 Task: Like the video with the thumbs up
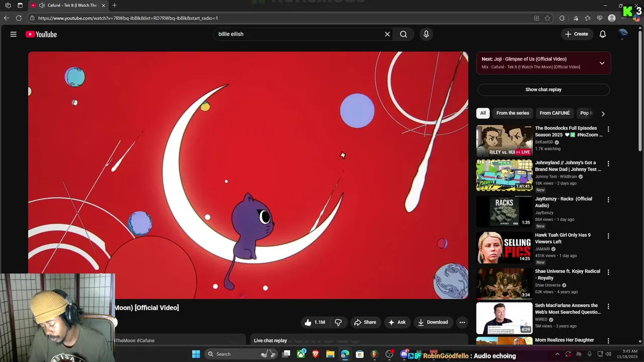pyautogui.click(x=315, y=322)
